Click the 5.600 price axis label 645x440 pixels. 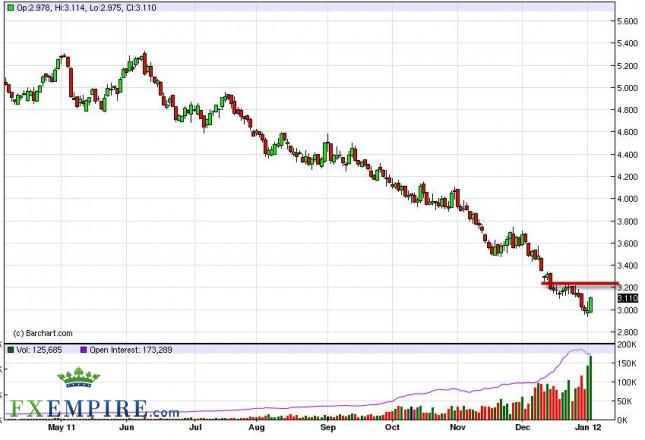628,21
